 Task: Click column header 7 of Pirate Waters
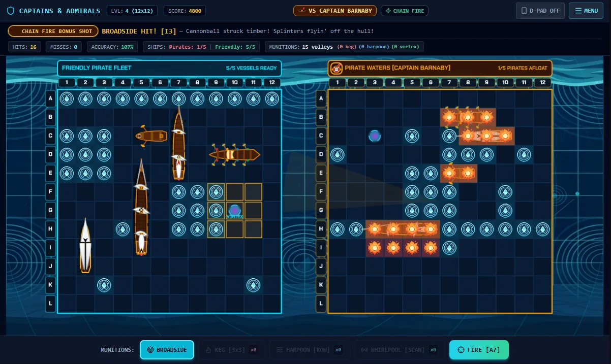(x=449, y=83)
